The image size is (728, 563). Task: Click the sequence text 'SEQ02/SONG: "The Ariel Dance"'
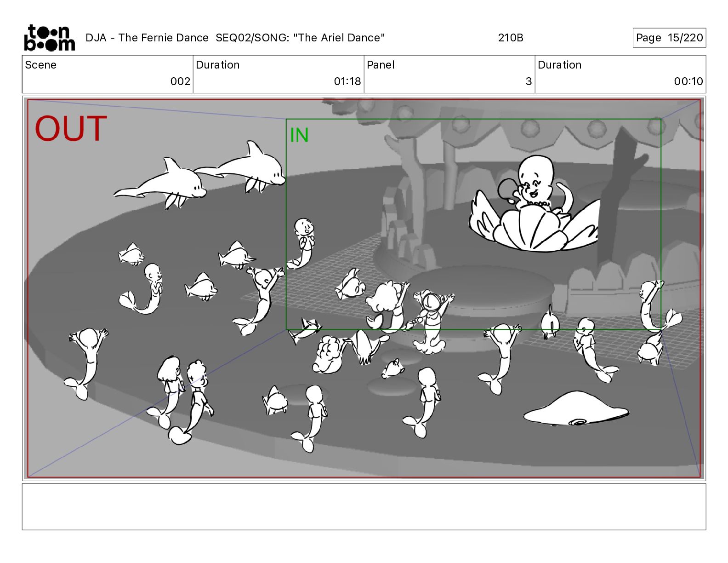tap(300, 38)
